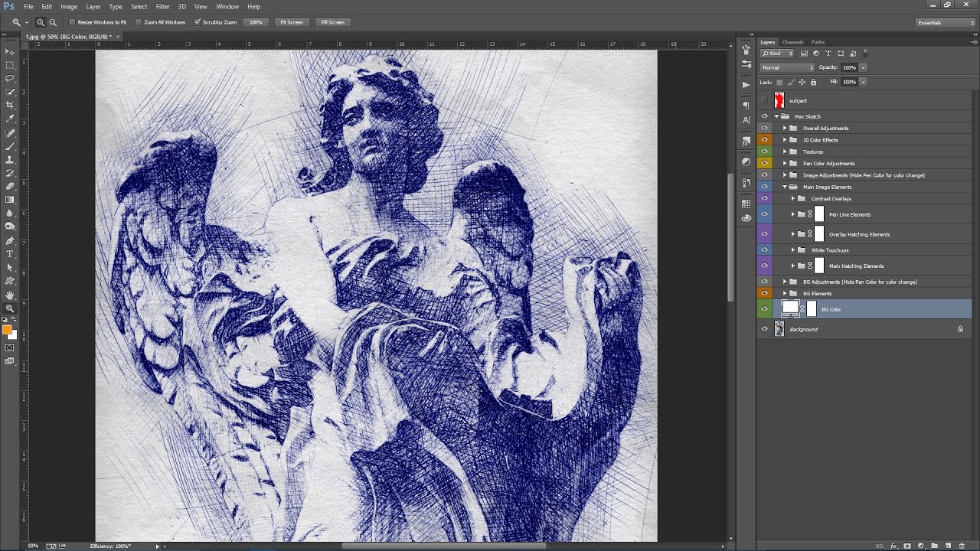This screenshot has width=980, height=551.
Task: Select the subject layer thumbnail
Action: (779, 100)
